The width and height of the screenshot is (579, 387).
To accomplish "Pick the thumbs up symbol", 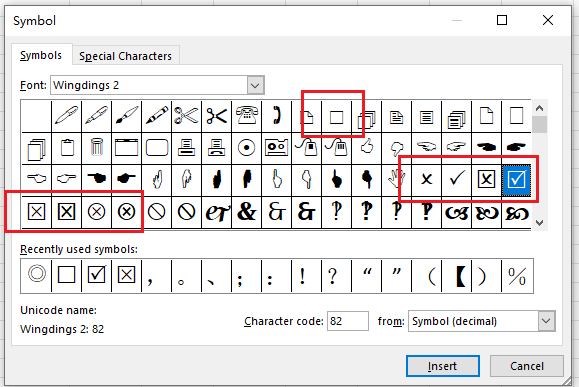I will (367, 148).
